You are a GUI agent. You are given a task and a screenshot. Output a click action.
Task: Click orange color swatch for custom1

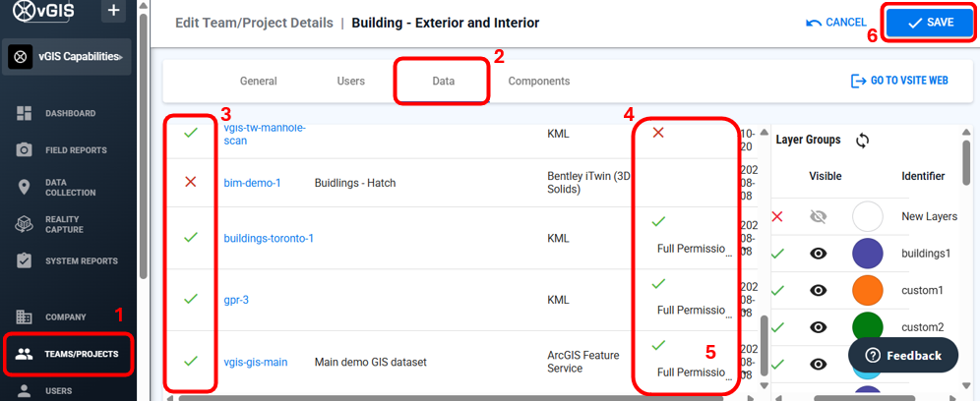click(x=868, y=291)
